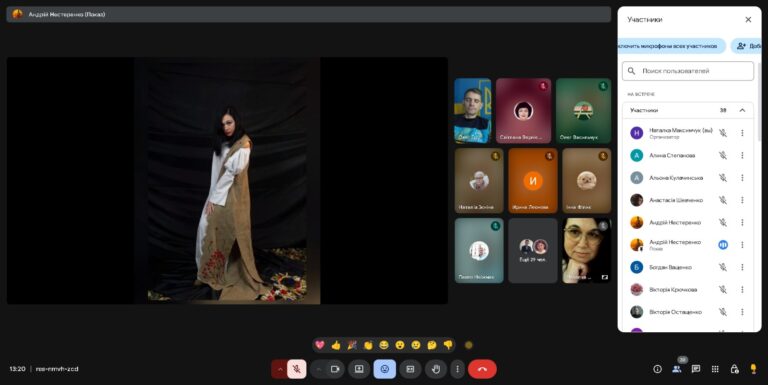Image resolution: width=768 pixels, height=385 pixels.
Task: Open more options for Алина Степанова
Action: click(742, 155)
